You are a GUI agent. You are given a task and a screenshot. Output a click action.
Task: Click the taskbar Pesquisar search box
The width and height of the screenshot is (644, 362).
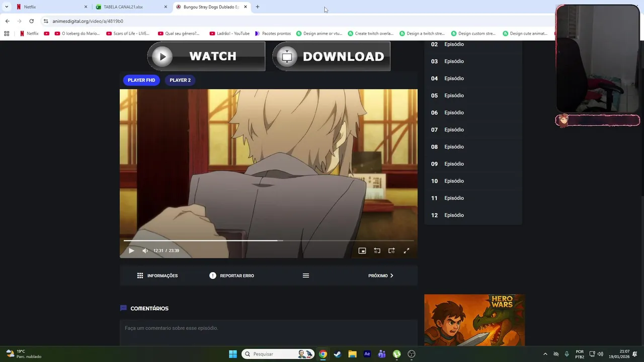278,354
